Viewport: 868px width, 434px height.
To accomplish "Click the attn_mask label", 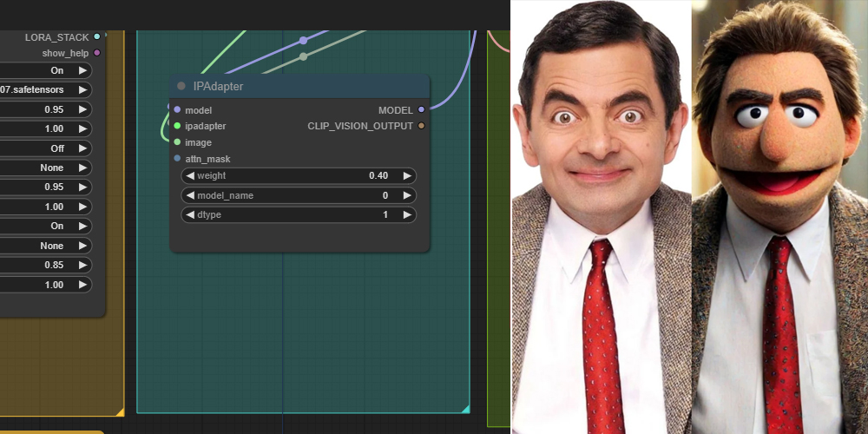I will point(207,159).
